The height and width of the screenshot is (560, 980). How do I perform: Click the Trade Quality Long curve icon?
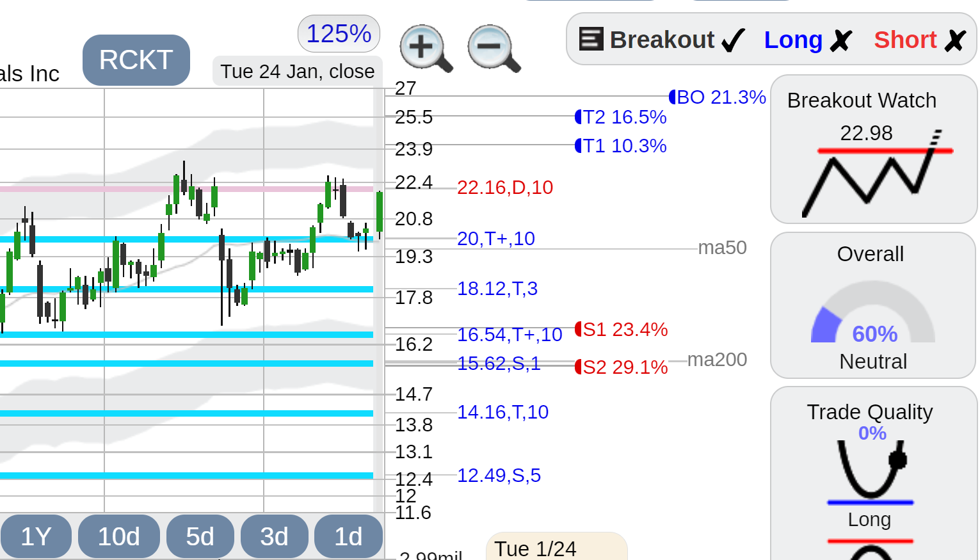click(871, 472)
